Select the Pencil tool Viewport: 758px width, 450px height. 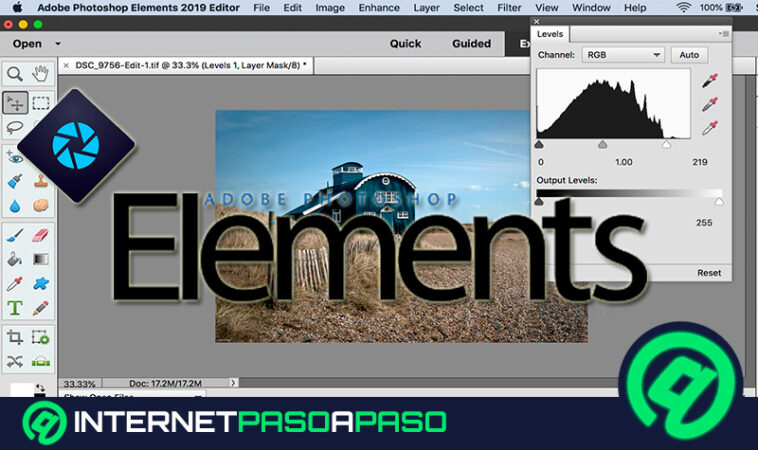point(41,308)
